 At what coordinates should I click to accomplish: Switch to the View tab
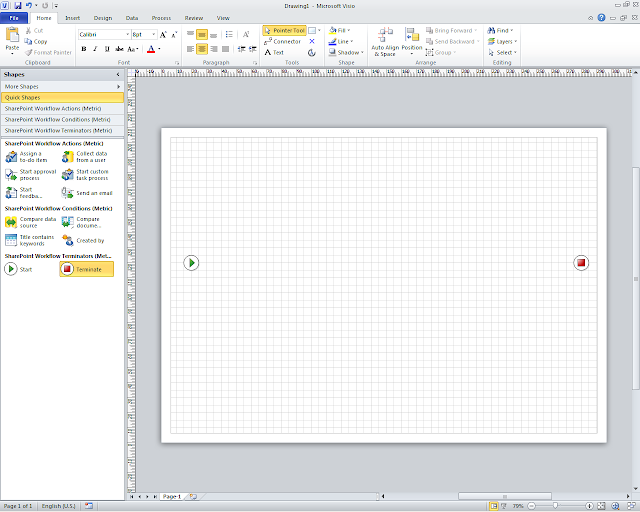point(223,18)
